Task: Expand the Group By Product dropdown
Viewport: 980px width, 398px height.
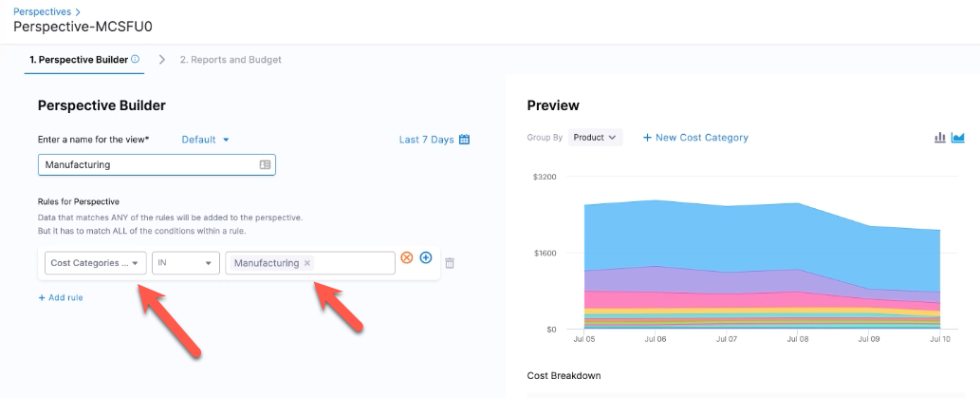Action: pyautogui.click(x=596, y=138)
